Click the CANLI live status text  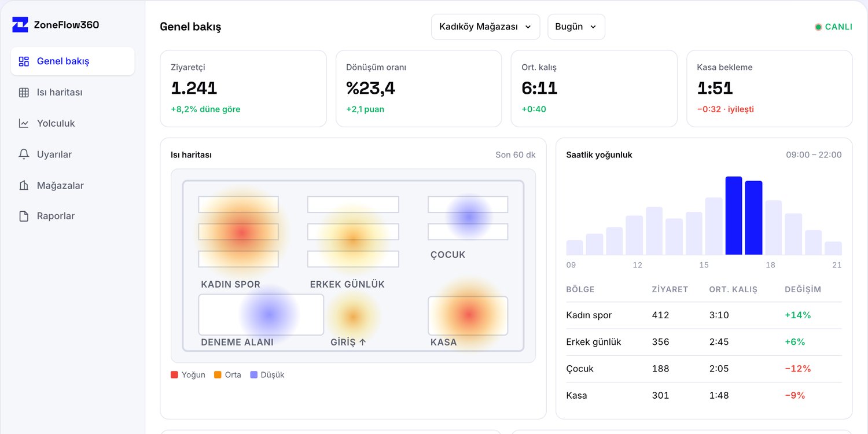pos(838,27)
